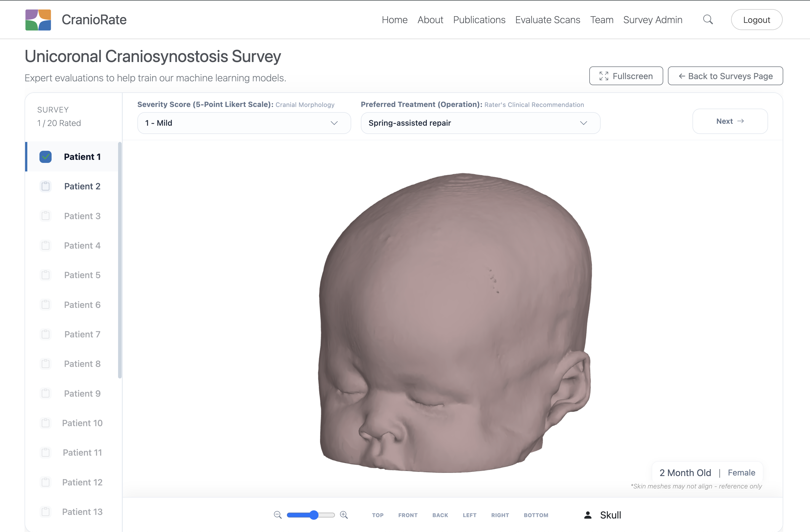Click the zoom in magnifier icon
Viewport: 810px width, 532px height.
coord(344,515)
